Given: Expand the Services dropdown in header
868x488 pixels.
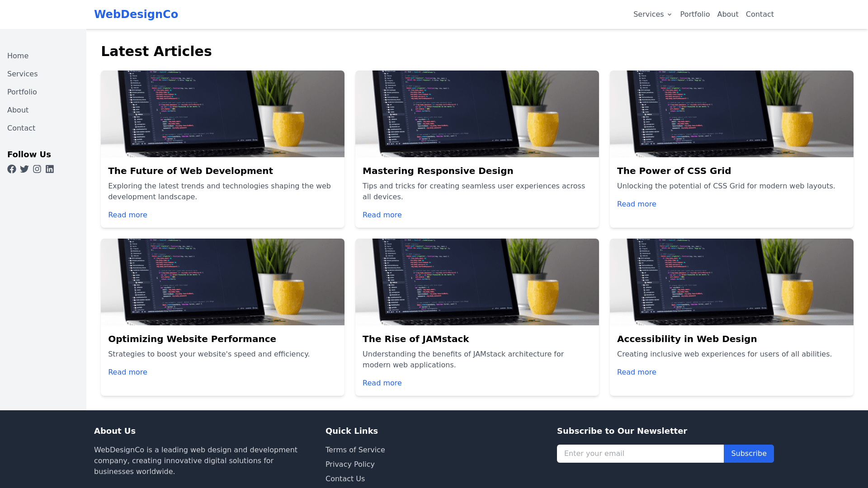Looking at the screenshot, I should tap(652, 14).
